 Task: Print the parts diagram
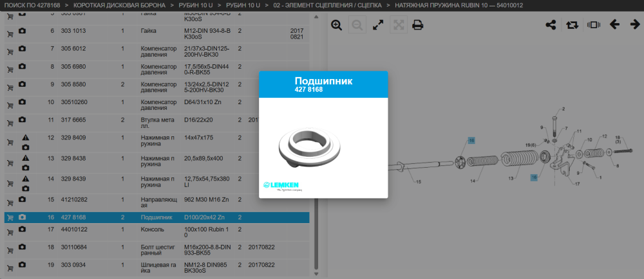click(x=418, y=25)
